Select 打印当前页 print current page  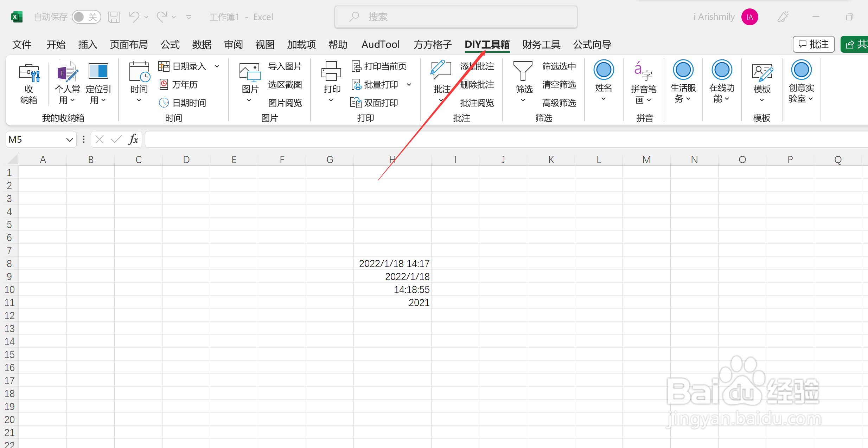click(379, 66)
